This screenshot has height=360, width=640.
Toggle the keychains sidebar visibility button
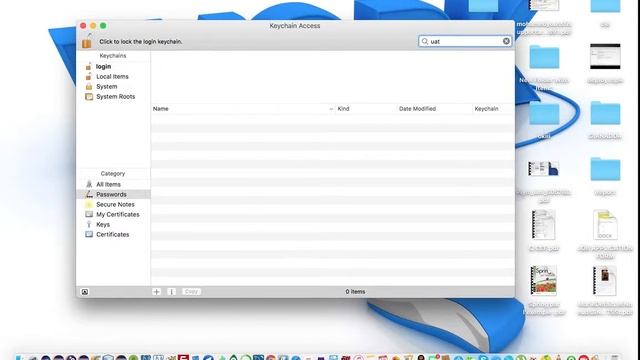point(84,292)
